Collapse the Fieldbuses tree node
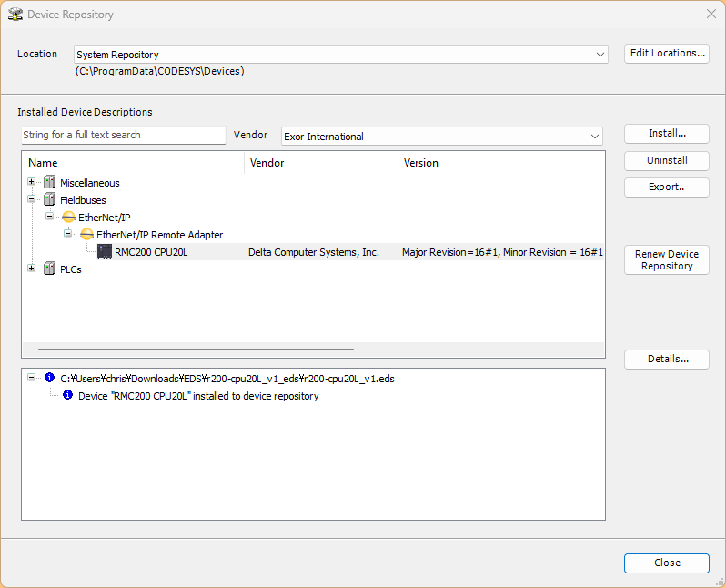This screenshot has height=588, width=726. pos(32,198)
